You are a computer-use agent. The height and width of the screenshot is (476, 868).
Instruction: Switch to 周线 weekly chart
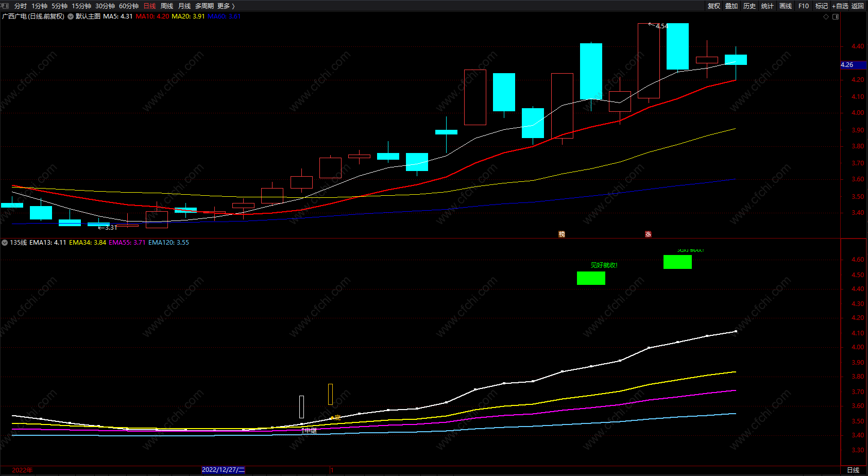point(167,6)
